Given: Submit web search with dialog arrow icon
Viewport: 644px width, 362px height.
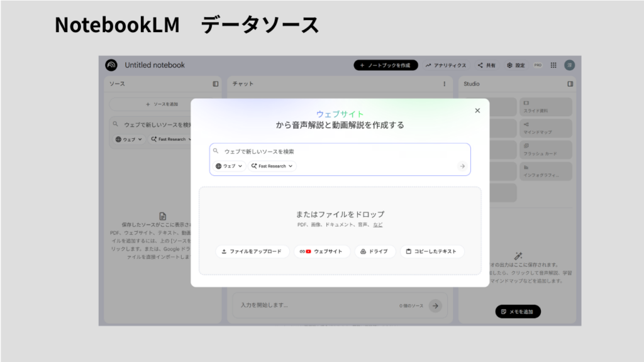Looking at the screenshot, I should pos(462,167).
